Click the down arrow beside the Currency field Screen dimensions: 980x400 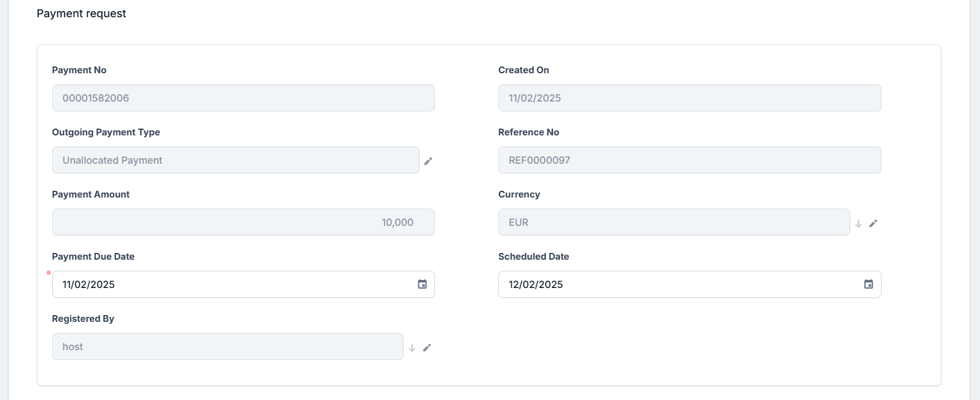[858, 223]
